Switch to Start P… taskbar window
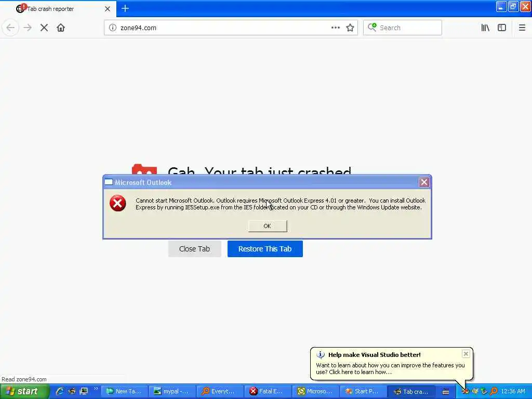532x399 pixels. click(363, 392)
